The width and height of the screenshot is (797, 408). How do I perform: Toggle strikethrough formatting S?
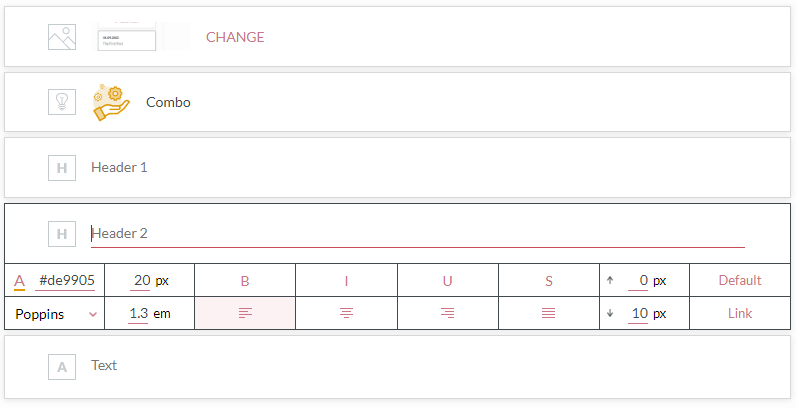[548, 281]
